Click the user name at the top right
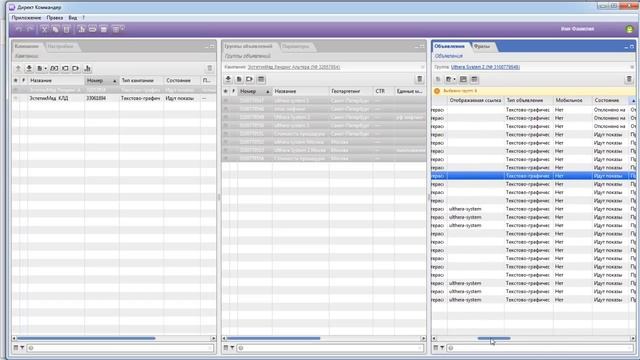Viewport: 640px width, 360px height. [x=578, y=29]
